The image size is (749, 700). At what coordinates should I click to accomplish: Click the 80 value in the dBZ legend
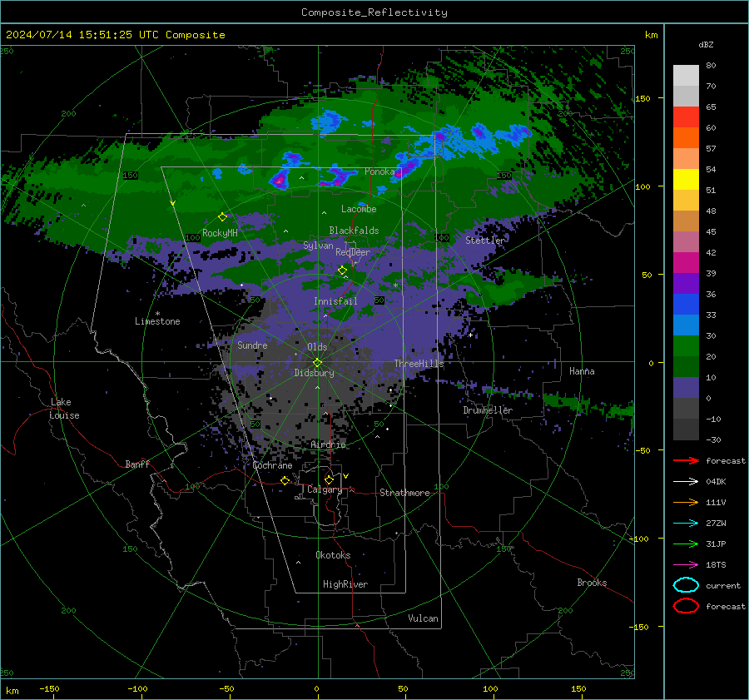[x=711, y=66]
